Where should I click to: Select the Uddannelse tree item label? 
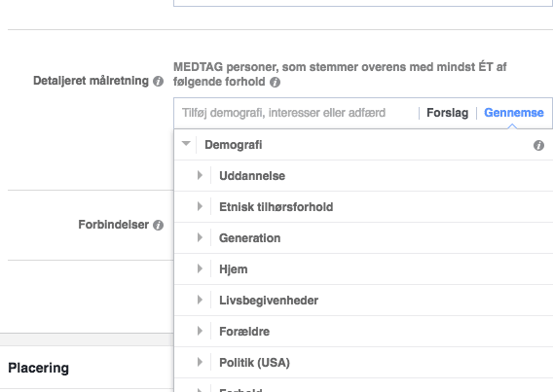pos(252,176)
